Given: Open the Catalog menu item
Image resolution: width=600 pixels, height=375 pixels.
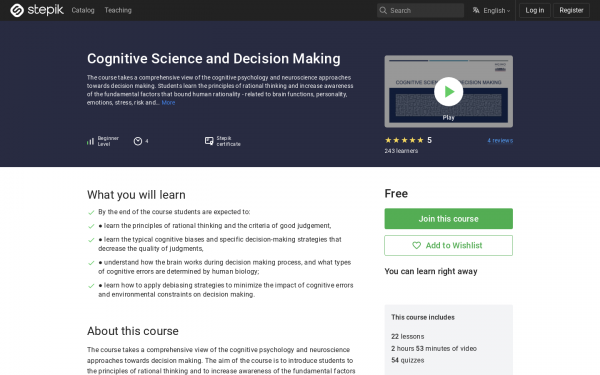Looking at the screenshot, I should (x=83, y=10).
